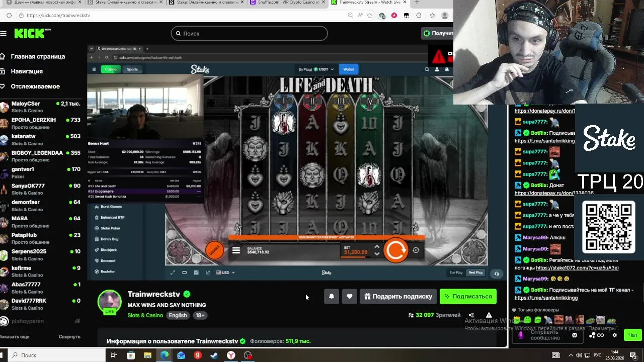
Task: Open Главная страница in sidebar
Action: [x=33, y=56]
